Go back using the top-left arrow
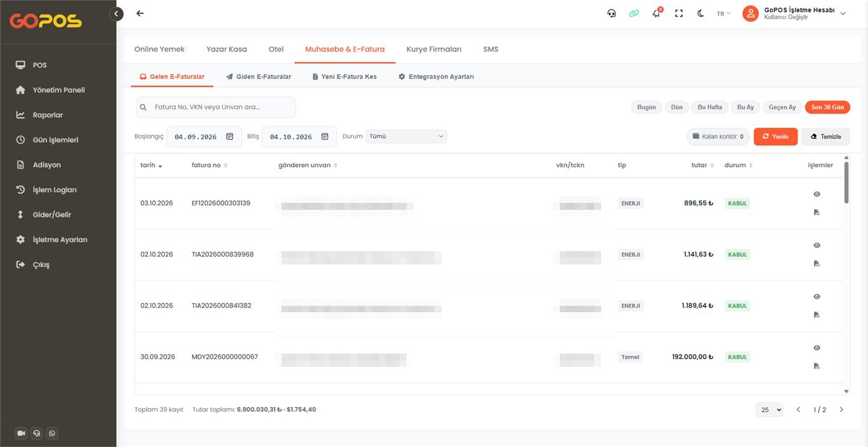868x447 pixels. tap(140, 13)
